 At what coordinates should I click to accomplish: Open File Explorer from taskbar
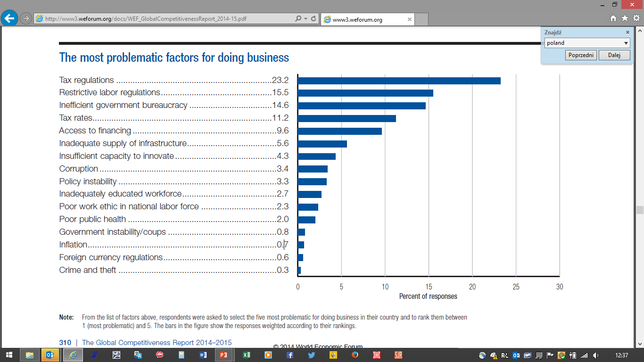29,355
